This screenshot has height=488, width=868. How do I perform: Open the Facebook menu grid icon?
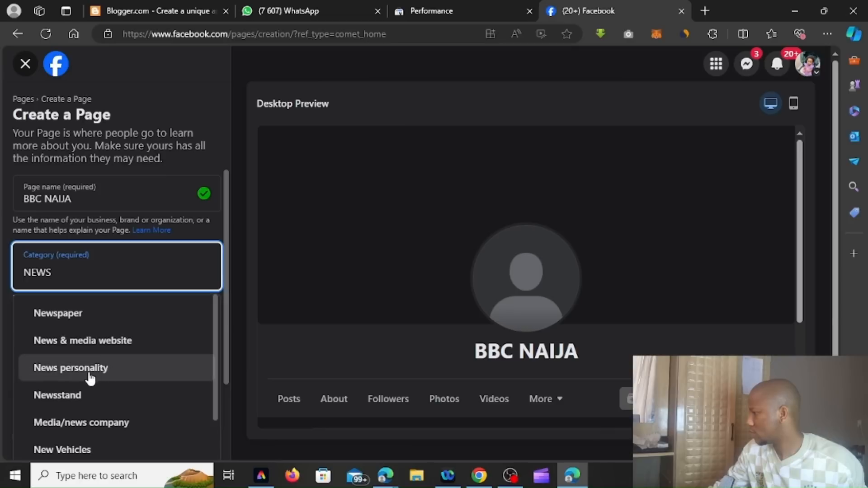click(x=716, y=64)
